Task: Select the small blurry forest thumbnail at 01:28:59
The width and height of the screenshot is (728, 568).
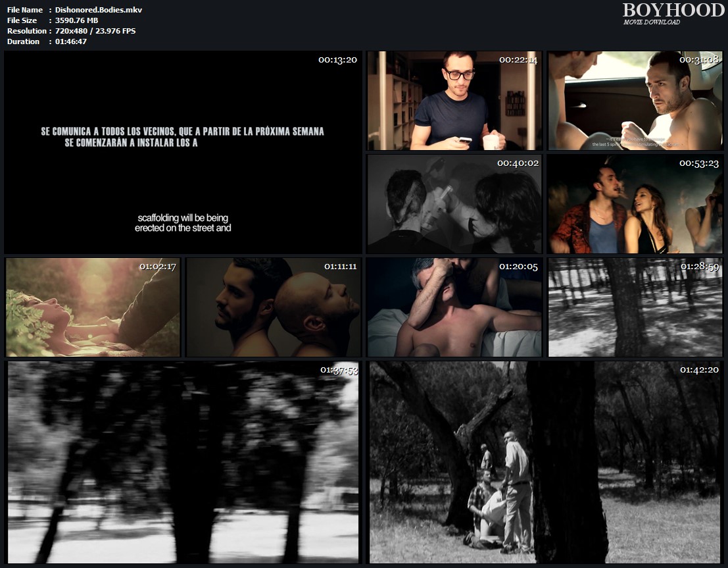Action: pos(635,307)
